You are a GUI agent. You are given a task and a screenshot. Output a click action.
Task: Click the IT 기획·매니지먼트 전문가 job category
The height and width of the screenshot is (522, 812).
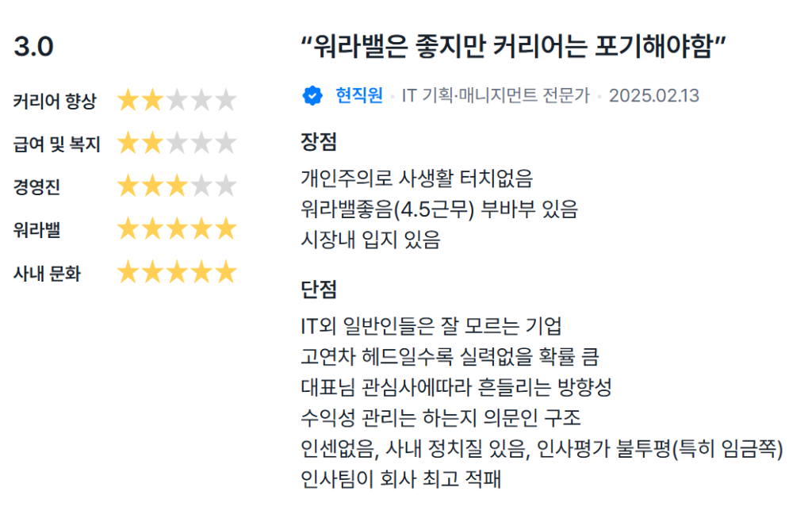coord(496,96)
